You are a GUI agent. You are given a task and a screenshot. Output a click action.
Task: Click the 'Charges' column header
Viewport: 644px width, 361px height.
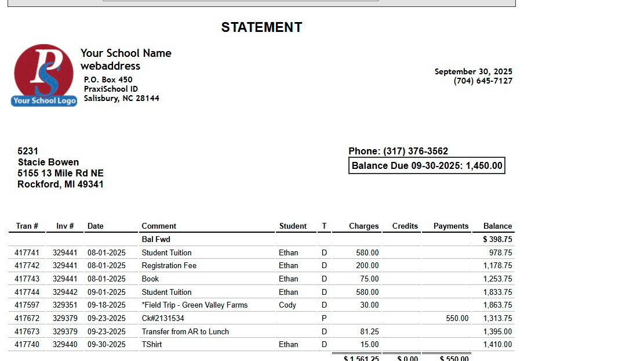pyautogui.click(x=364, y=226)
